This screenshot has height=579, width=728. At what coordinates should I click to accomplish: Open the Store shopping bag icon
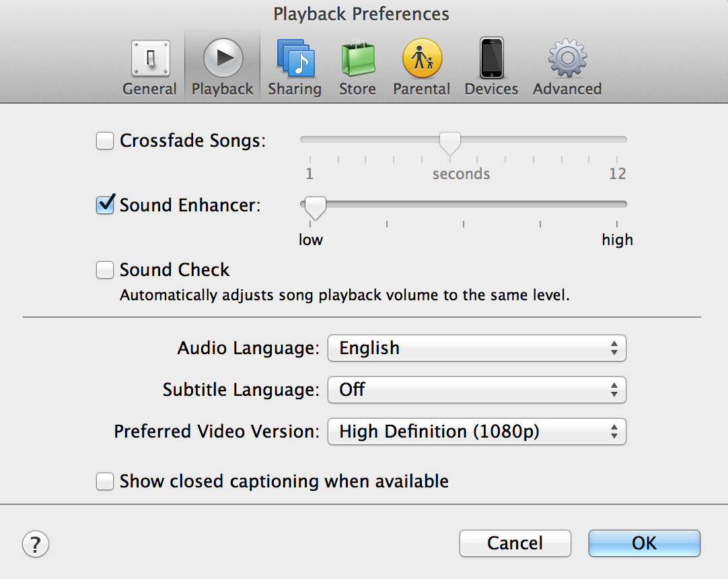click(x=357, y=59)
